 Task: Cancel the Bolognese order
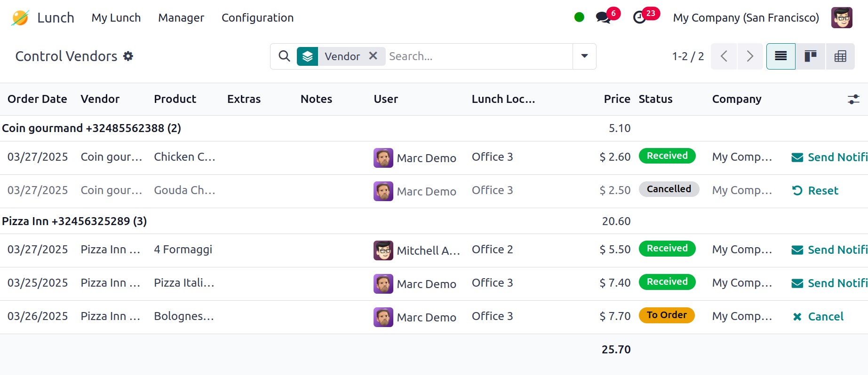click(x=818, y=317)
